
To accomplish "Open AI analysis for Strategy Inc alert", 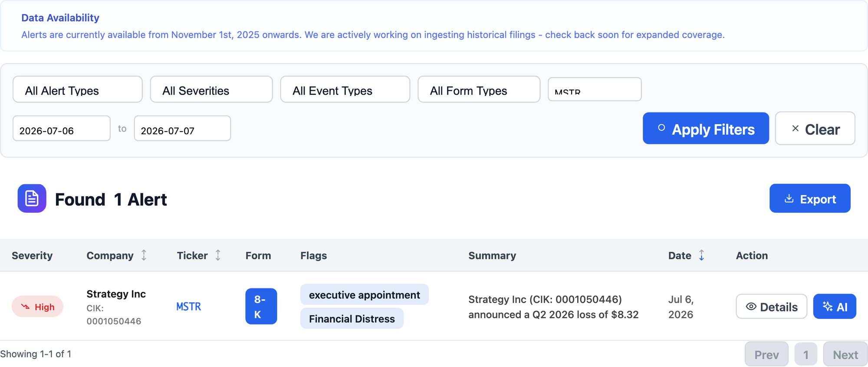I will pyautogui.click(x=834, y=307).
